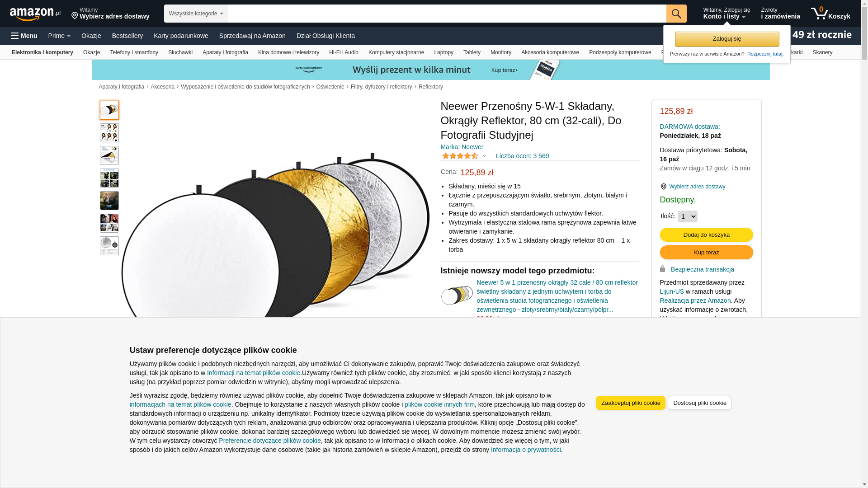This screenshot has height=488, width=868.
Task: Open the shopping cart Koszyk icon
Action: 830,14
